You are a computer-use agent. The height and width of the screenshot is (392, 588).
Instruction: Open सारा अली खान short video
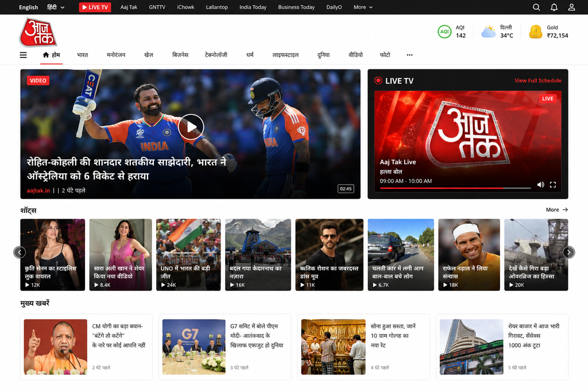(121, 255)
